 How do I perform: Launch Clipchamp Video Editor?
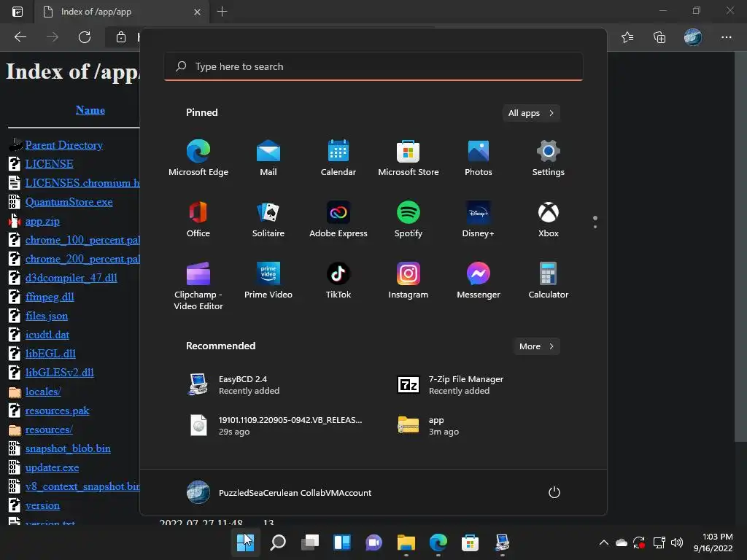click(x=198, y=286)
